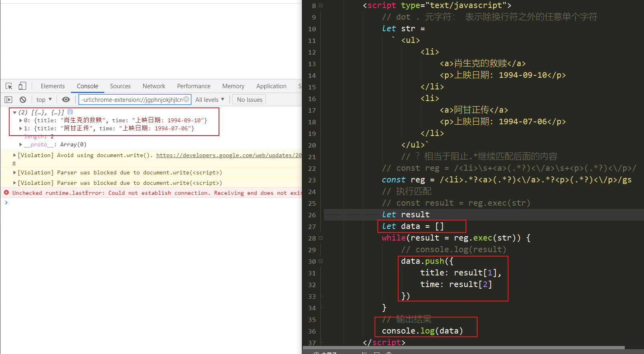Image resolution: width=644 pixels, height=354 pixels.
Task: Click "title: result[1]," in the editor
Action: pyautogui.click(x=461, y=273)
